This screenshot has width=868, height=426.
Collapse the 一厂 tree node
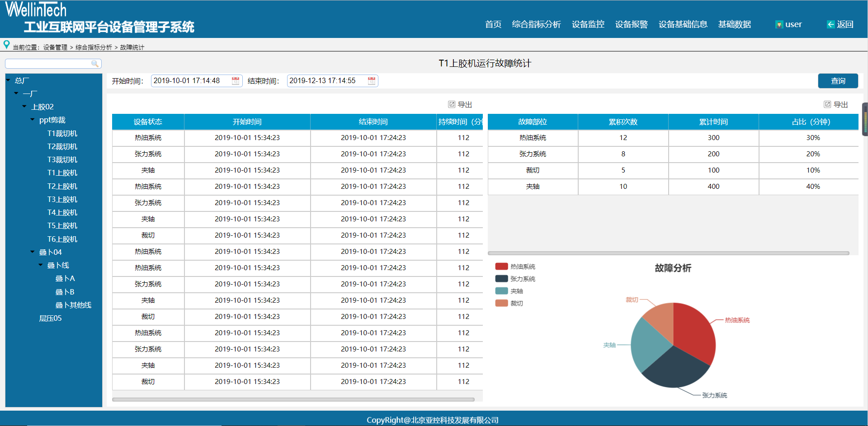click(x=15, y=94)
